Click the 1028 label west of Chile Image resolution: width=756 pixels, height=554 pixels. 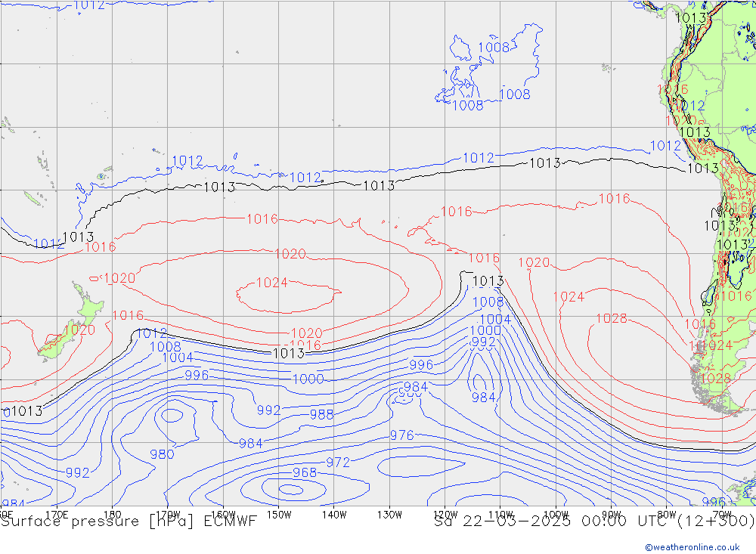(612, 319)
